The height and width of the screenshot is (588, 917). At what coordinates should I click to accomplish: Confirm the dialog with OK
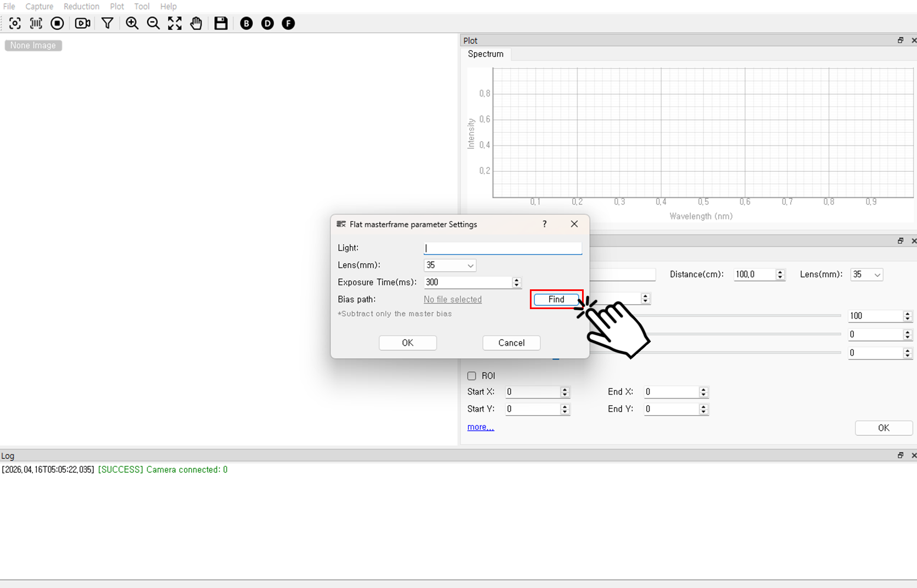click(x=407, y=343)
